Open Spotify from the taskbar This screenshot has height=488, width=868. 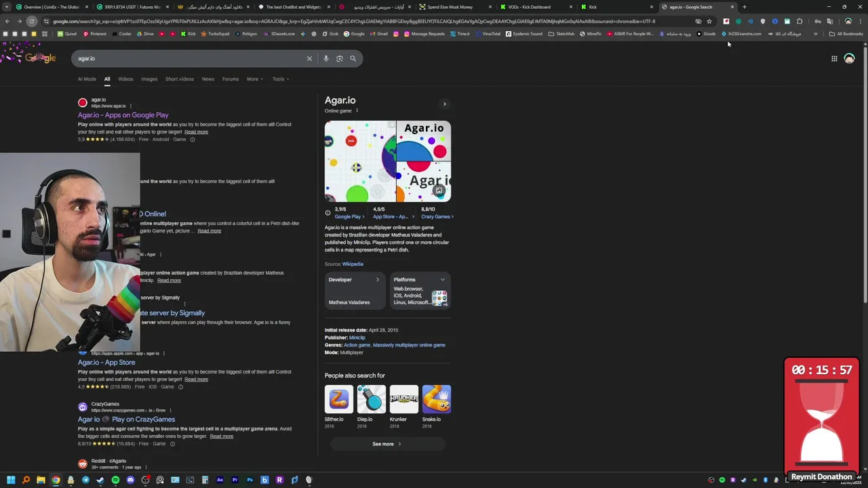pyautogui.click(x=115, y=480)
